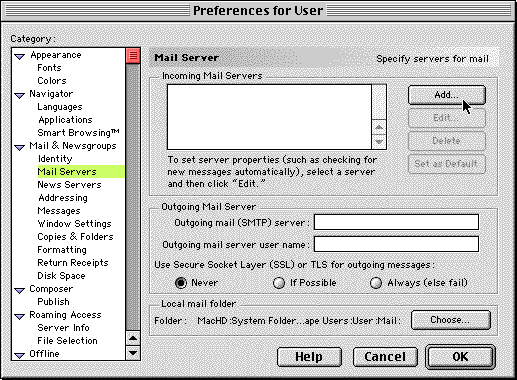Open the Navigator category
This screenshot has height=380, width=517.
tap(51, 94)
